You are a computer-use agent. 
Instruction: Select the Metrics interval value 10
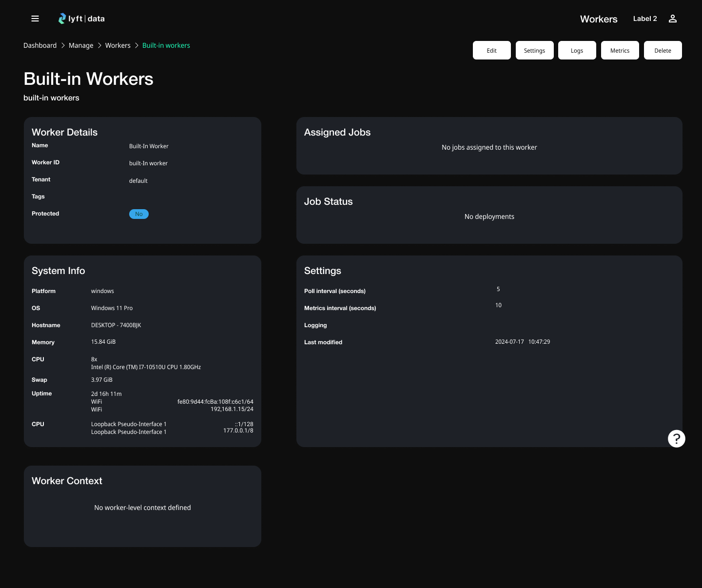498,305
